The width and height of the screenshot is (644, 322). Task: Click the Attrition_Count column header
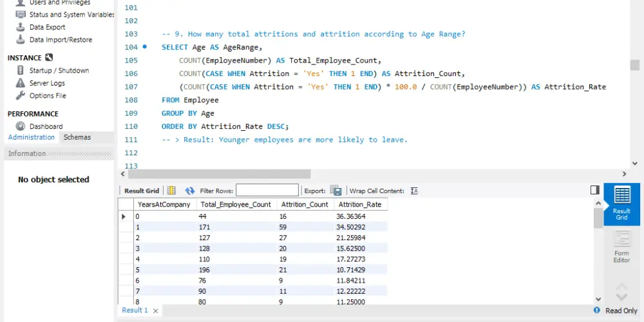(x=305, y=204)
